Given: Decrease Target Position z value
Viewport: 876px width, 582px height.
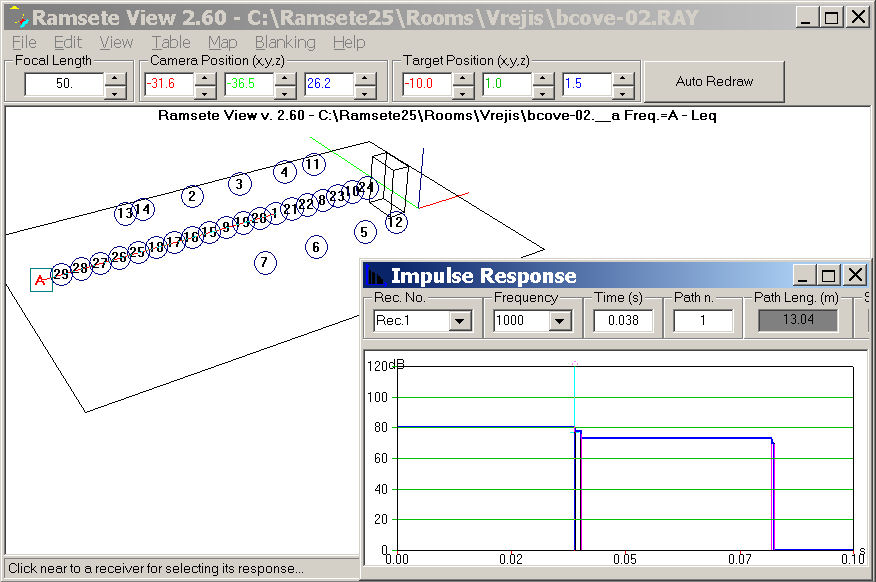Looking at the screenshot, I should 623,91.
